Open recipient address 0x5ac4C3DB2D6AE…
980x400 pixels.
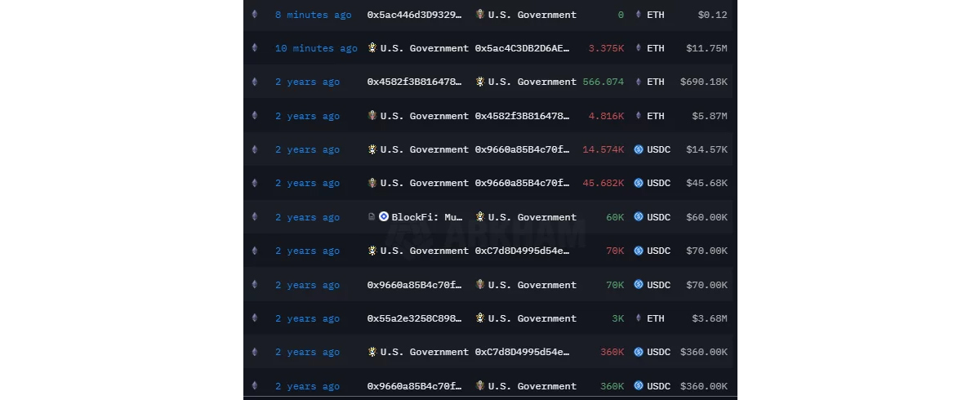coord(523,48)
